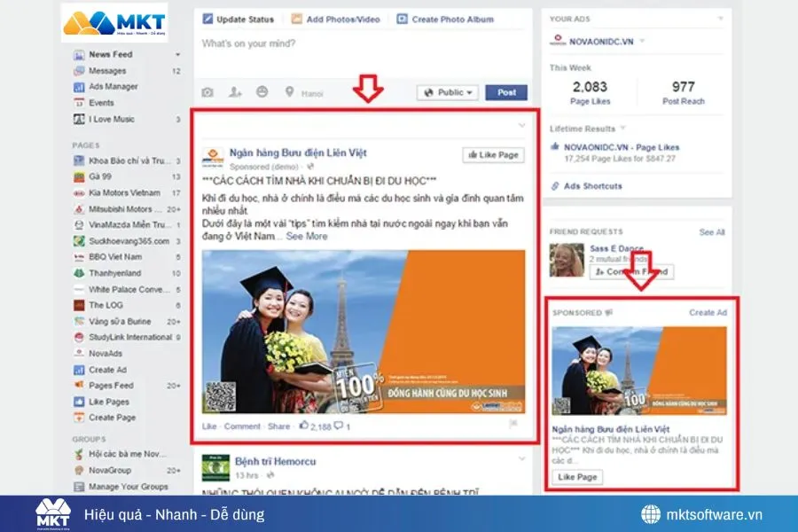Image resolution: width=798 pixels, height=532 pixels.
Task: Click the MKT logo in top-left corner
Action: click(114, 23)
